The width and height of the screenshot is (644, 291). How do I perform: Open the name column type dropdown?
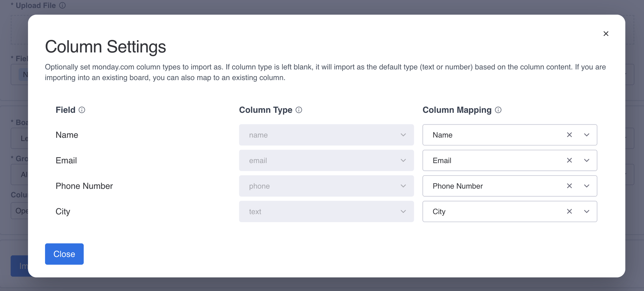(326, 135)
